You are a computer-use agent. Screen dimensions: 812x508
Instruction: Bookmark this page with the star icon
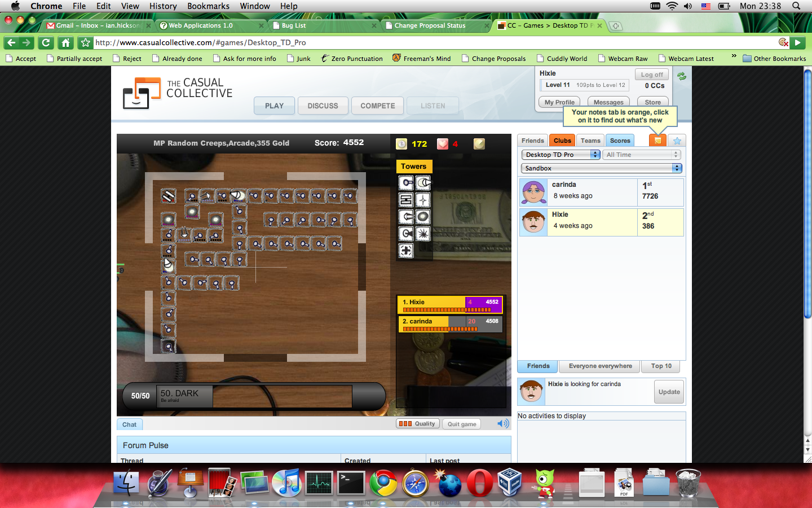[86, 42]
